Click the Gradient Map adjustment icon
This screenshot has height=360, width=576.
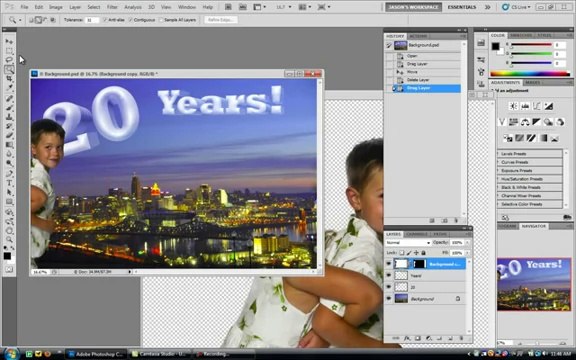[x=543, y=138]
